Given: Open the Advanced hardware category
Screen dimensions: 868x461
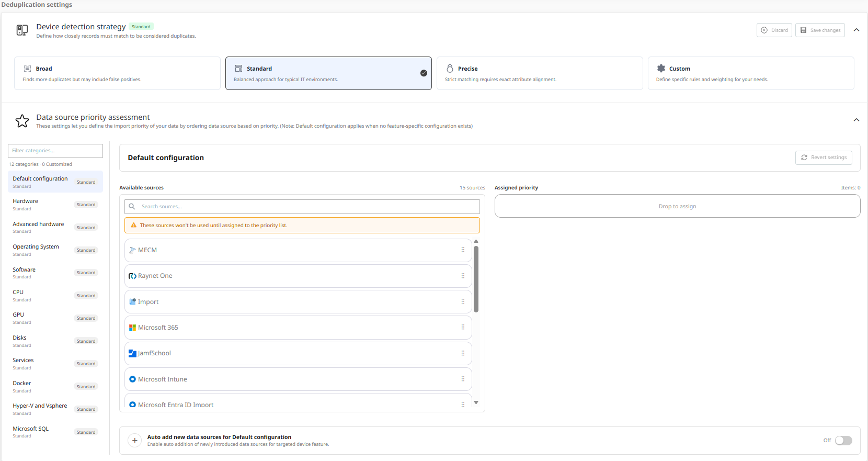Looking at the screenshot, I should (55, 227).
